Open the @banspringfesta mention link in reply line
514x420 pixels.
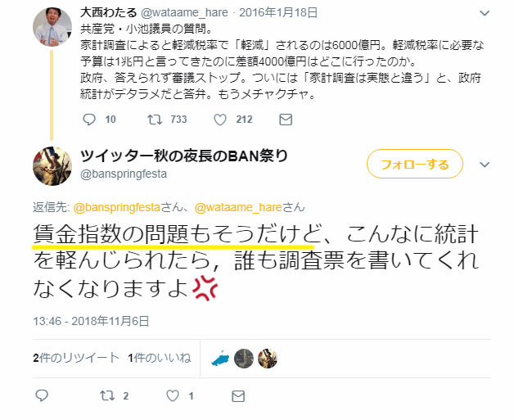[117, 207]
